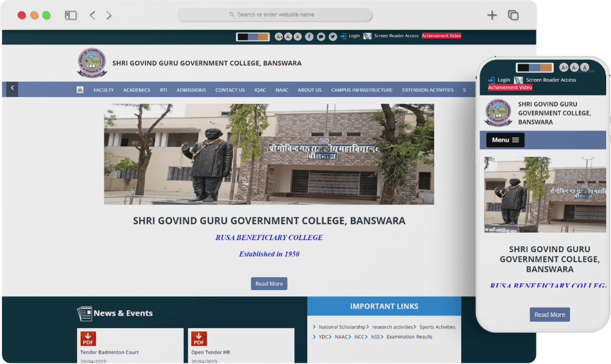This screenshot has height=364, width=611.
Task: Open the CONTACT US menu item
Action: tap(230, 90)
